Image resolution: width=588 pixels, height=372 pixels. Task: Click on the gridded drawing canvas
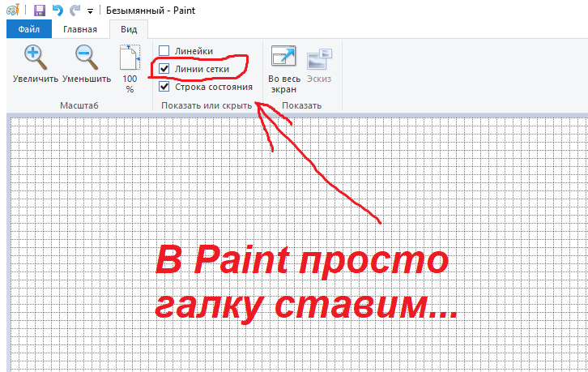[299, 244]
